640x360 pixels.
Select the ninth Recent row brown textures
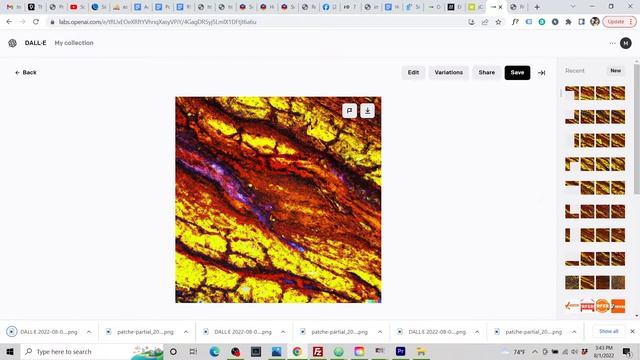pyautogui.click(x=595, y=282)
